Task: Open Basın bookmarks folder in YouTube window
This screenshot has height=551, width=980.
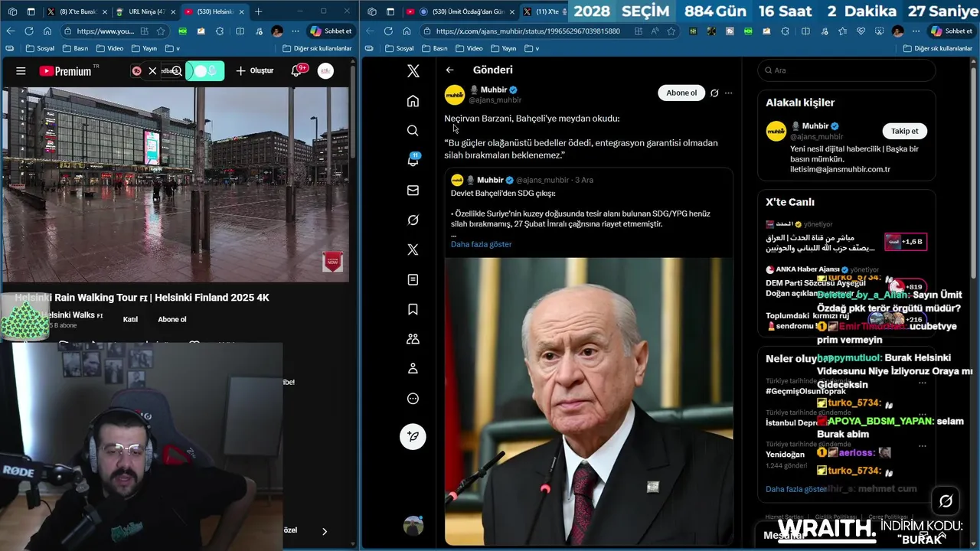Action: coord(74,48)
